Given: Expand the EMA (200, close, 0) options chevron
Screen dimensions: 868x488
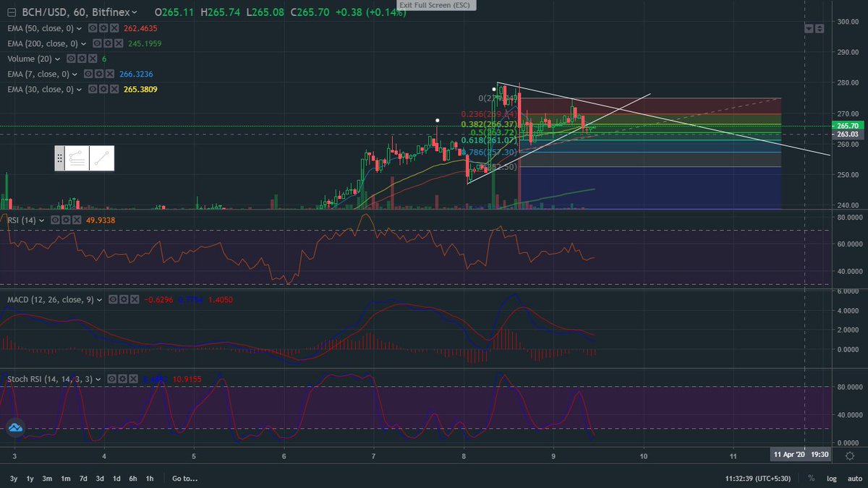Looking at the screenshot, I should tap(83, 43).
